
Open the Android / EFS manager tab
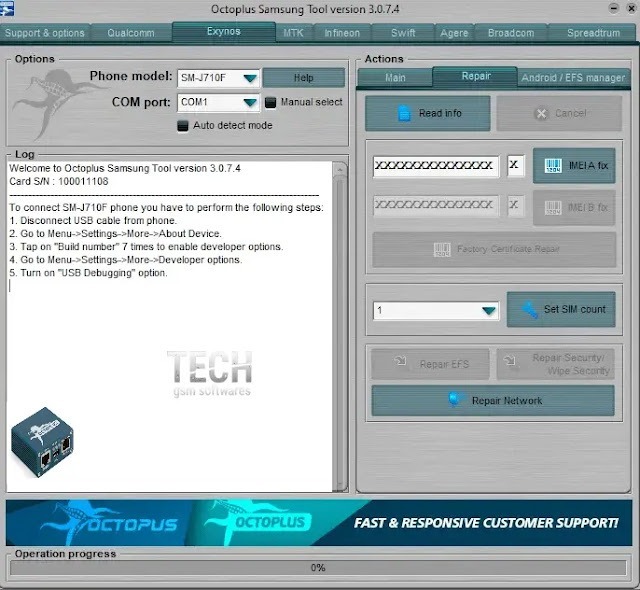573,78
